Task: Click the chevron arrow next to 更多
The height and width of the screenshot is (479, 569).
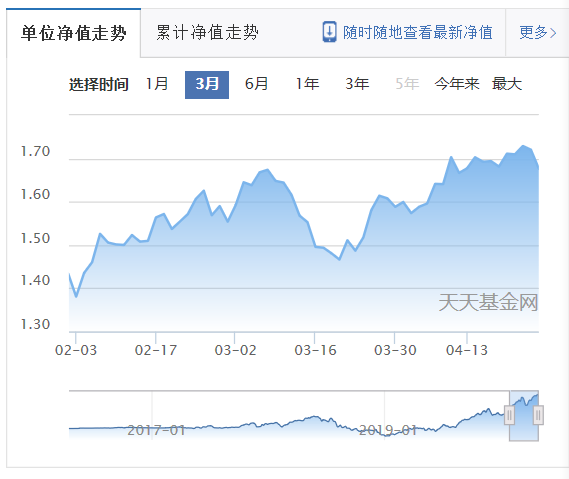Action: coord(553,33)
